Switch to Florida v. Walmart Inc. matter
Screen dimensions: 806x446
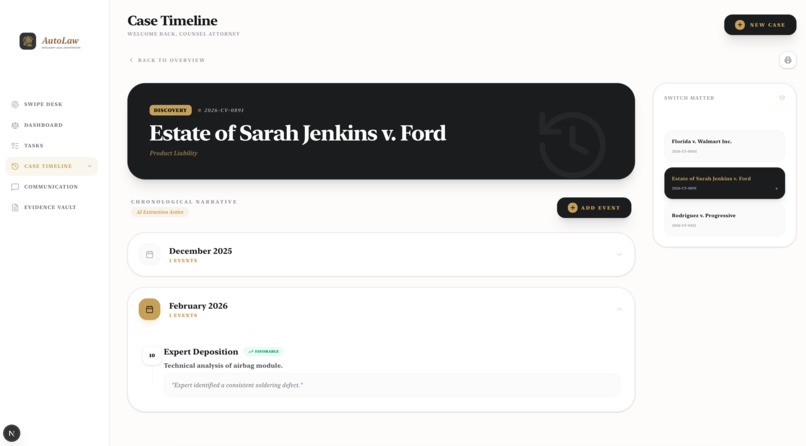tap(724, 146)
